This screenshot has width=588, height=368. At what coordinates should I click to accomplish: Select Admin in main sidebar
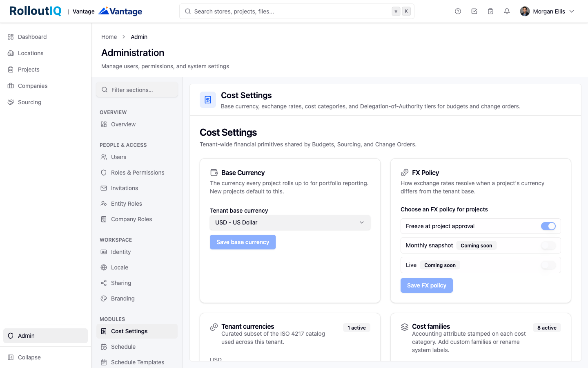(x=46, y=336)
